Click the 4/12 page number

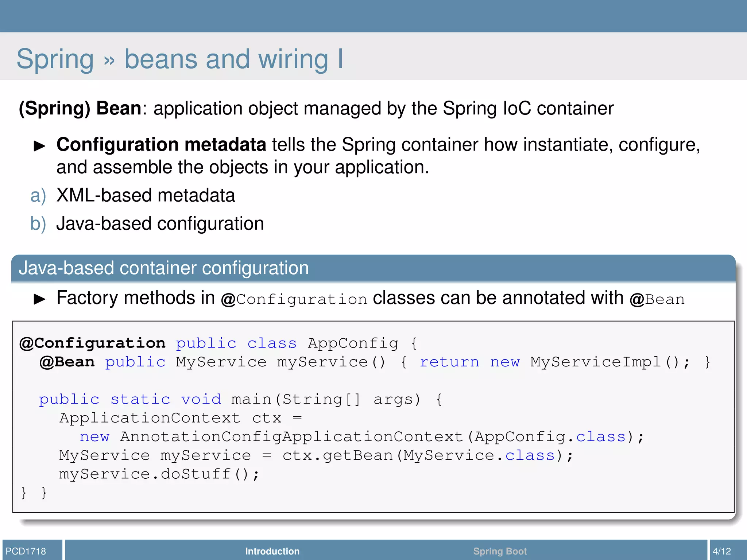coord(722,551)
